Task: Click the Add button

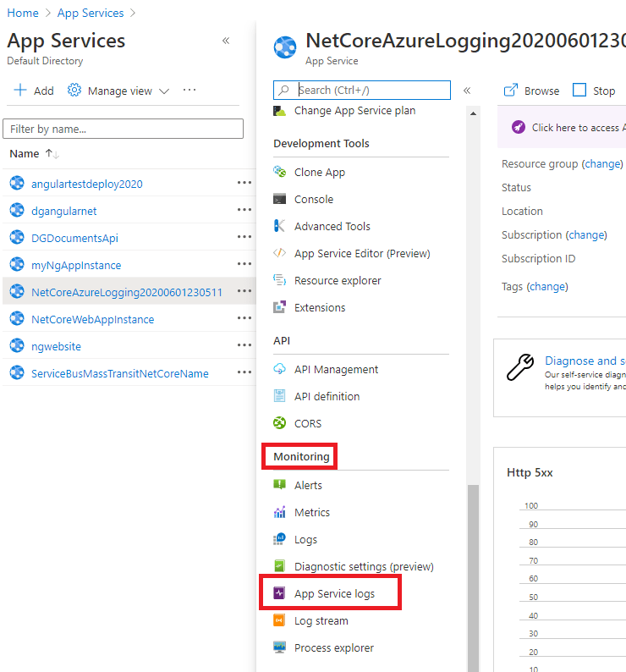Action: click(x=34, y=91)
